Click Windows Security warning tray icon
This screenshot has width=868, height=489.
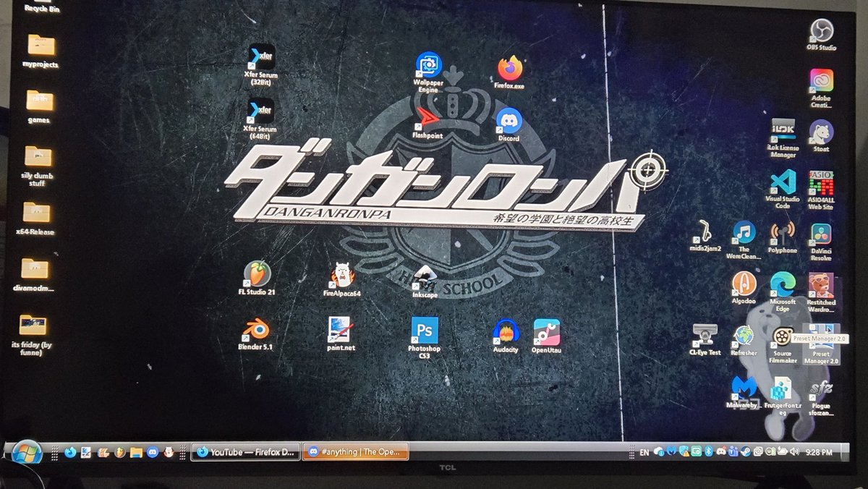tap(684, 451)
